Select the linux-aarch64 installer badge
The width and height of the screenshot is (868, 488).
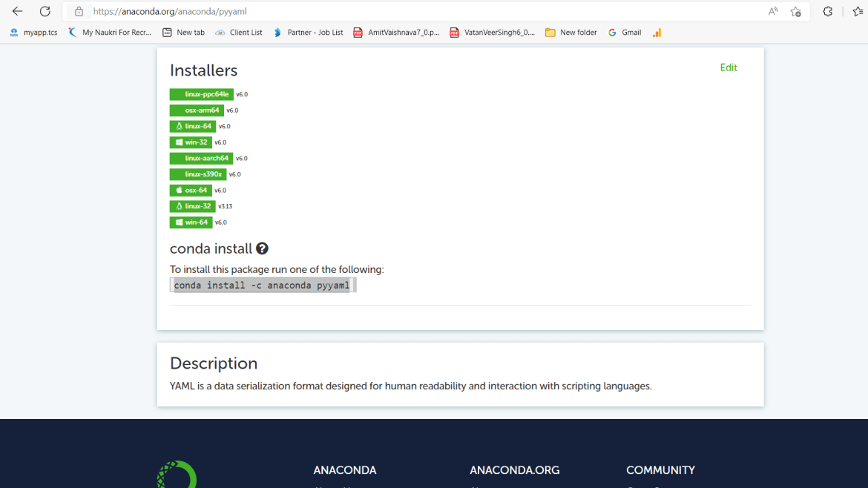202,158
